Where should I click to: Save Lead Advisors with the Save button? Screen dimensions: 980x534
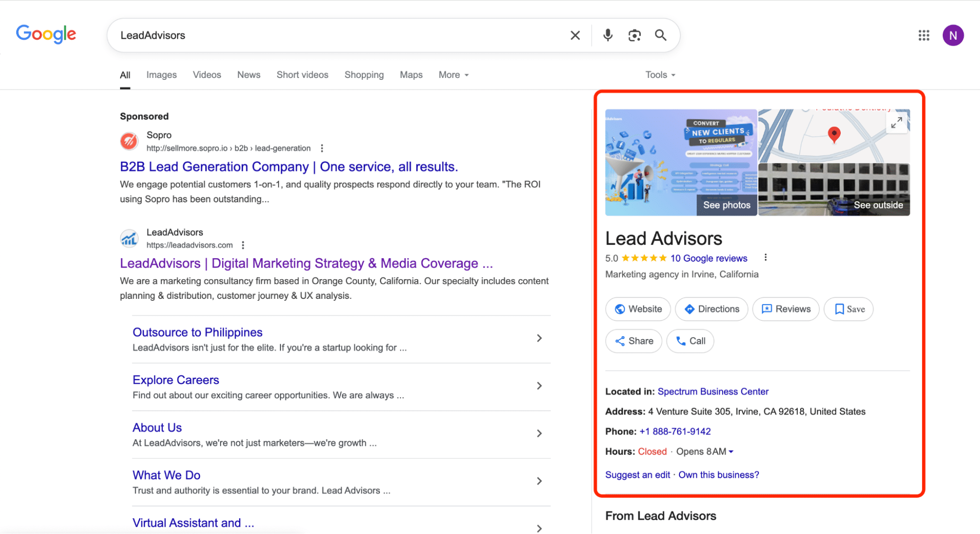[849, 309]
